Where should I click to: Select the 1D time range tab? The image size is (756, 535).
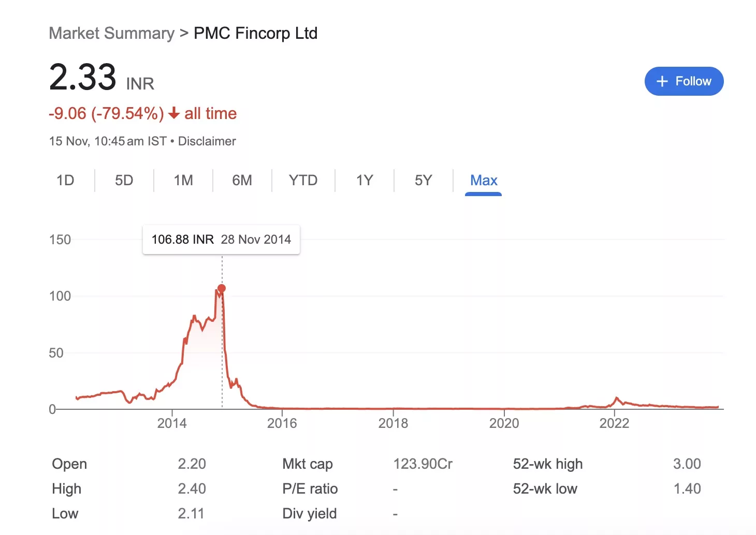coord(65,180)
